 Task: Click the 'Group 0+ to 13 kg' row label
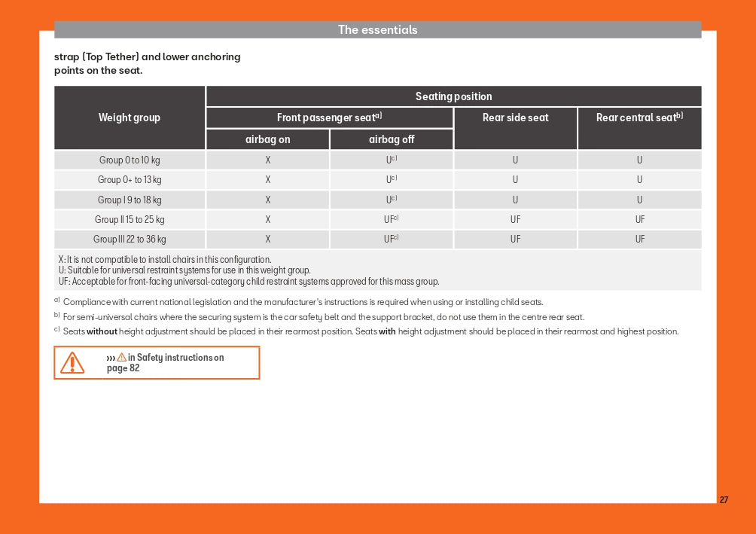pyautogui.click(x=130, y=180)
